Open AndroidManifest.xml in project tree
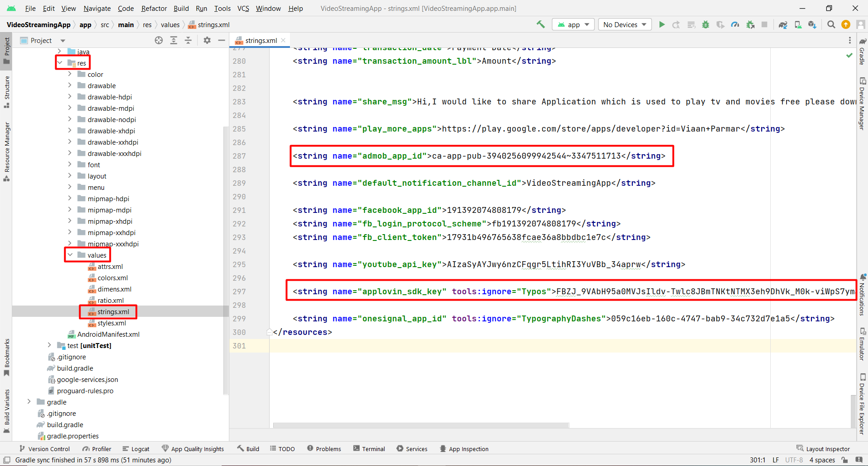The height and width of the screenshot is (466, 868). (x=104, y=334)
